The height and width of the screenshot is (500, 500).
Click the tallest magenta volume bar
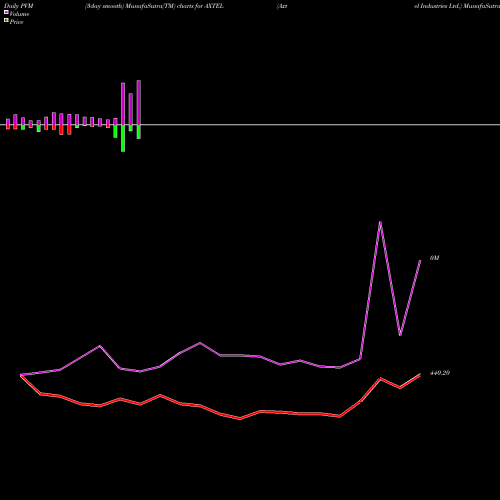pyautogui.click(x=139, y=102)
